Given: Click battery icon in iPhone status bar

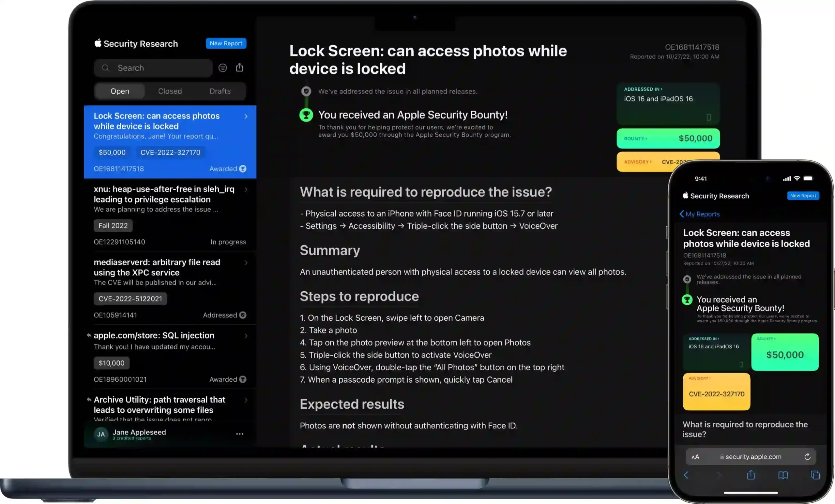Looking at the screenshot, I should click(x=808, y=178).
